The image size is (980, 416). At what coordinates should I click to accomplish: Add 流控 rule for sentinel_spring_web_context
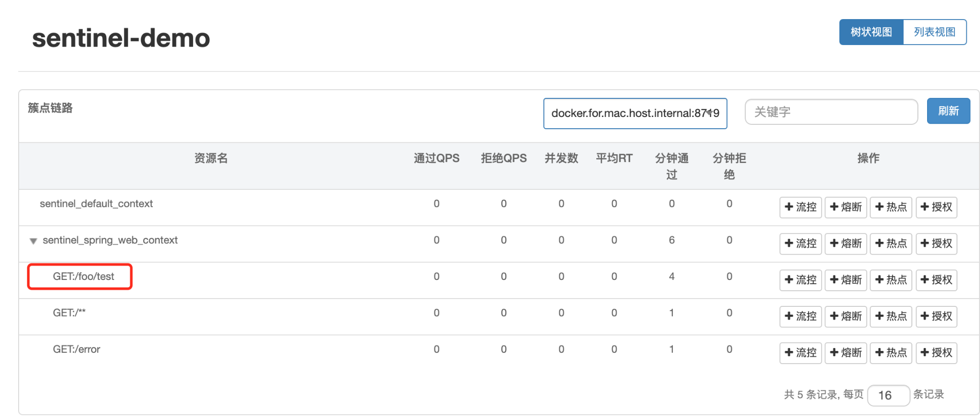click(x=801, y=243)
